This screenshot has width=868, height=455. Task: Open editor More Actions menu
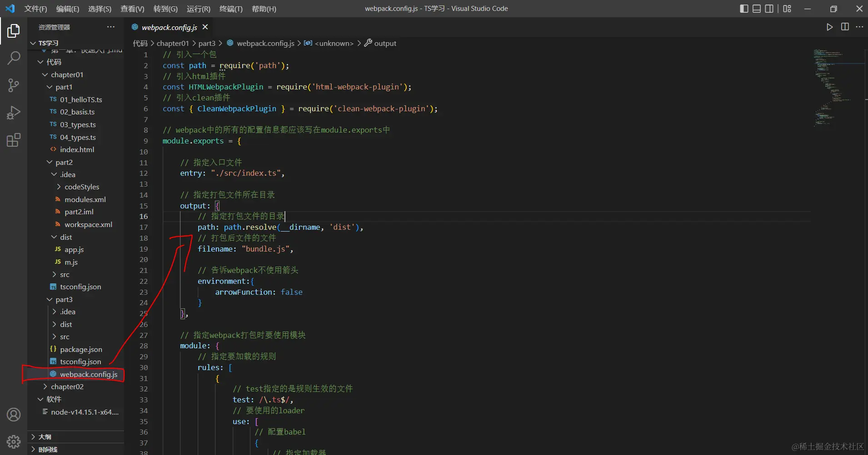[x=859, y=27]
